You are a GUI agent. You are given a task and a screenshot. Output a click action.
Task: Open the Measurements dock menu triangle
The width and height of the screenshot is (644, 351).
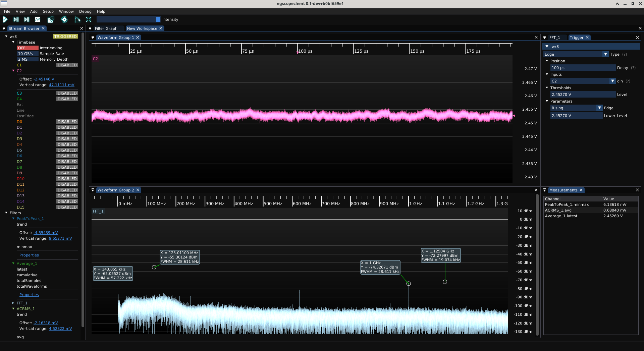click(545, 190)
